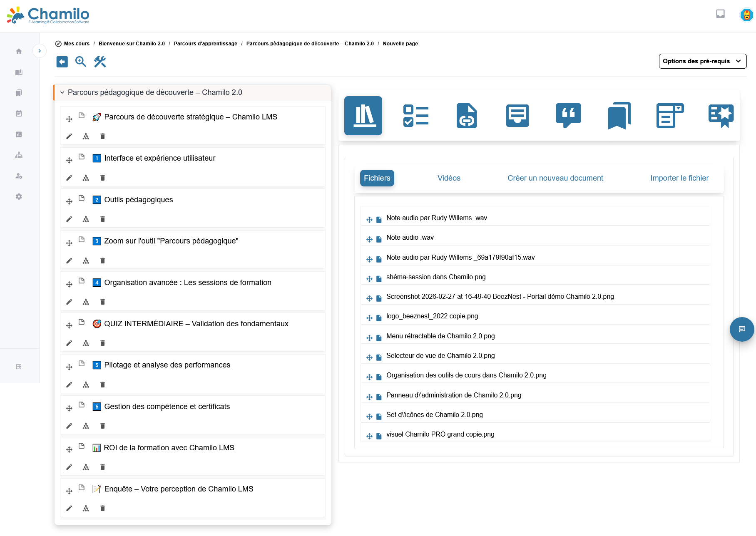The width and height of the screenshot is (756, 536).
Task: Open prerequisites icon for QUIZ INTERMÉDIAIRE item
Action: click(x=86, y=343)
